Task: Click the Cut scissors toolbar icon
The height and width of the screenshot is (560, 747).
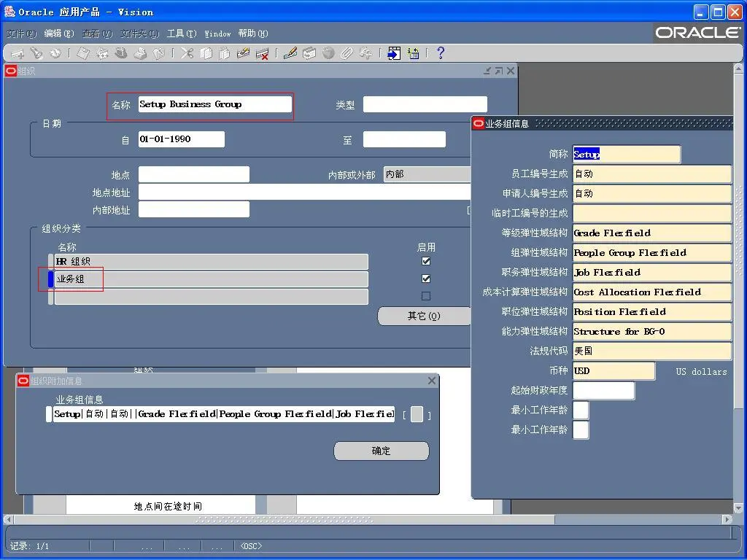Action: [187, 53]
